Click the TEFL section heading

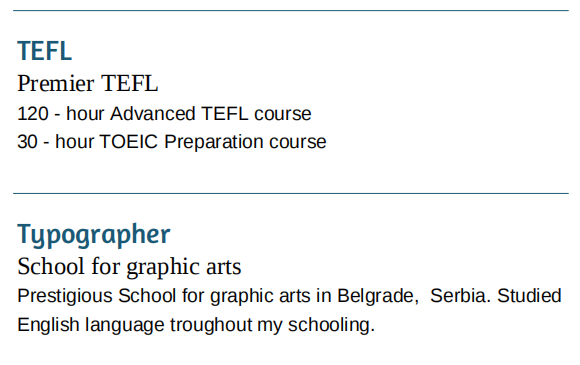pyautogui.click(x=44, y=51)
